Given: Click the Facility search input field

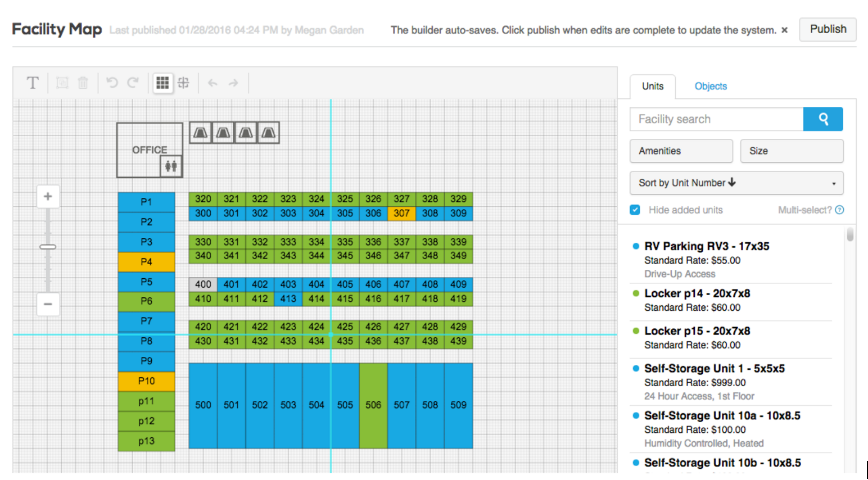Looking at the screenshot, I should pyautogui.click(x=717, y=119).
